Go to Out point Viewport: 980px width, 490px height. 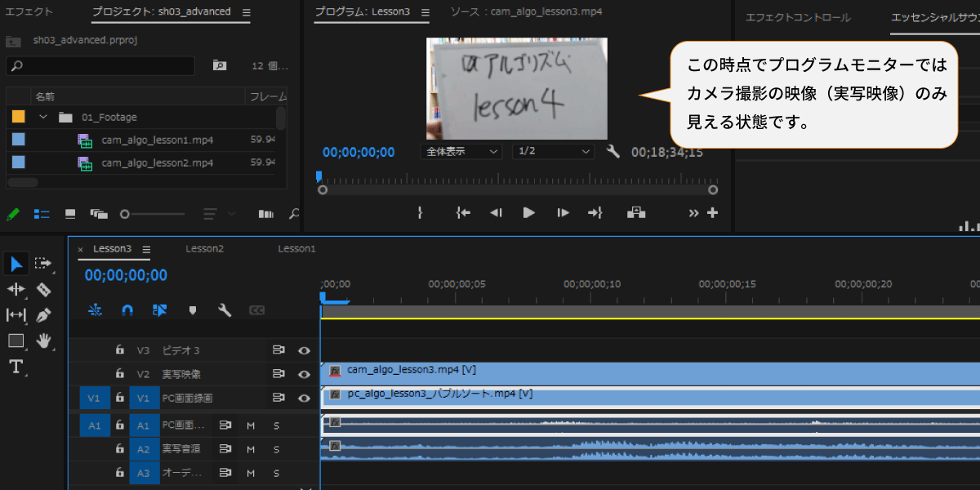[x=595, y=212]
